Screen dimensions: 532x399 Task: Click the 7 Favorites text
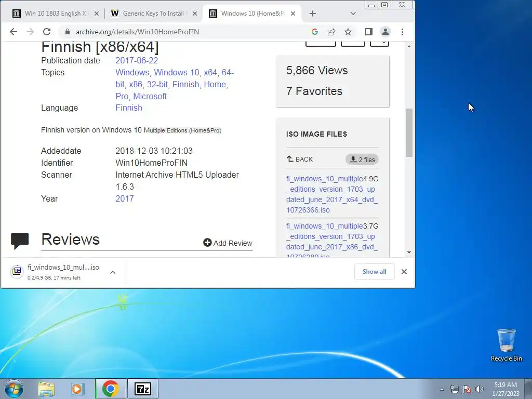(x=314, y=91)
